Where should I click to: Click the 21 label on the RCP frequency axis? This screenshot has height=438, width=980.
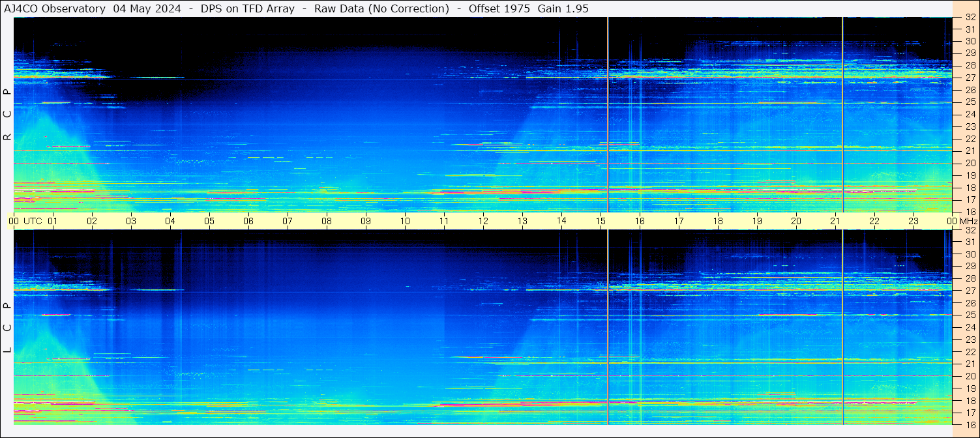pyautogui.click(x=970, y=151)
